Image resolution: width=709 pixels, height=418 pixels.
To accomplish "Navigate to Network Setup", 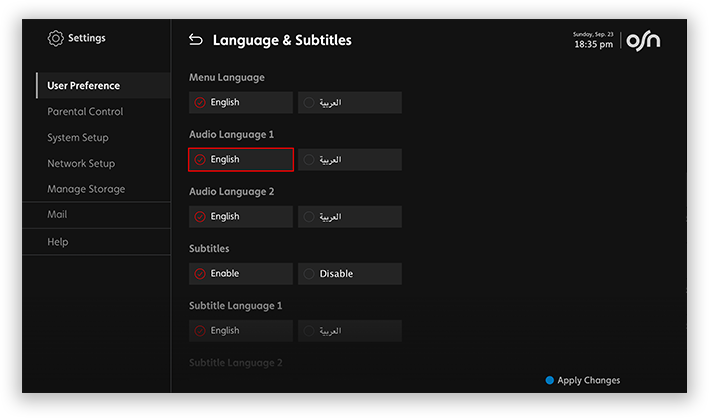I will pyautogui.click(x=81, y=163).
